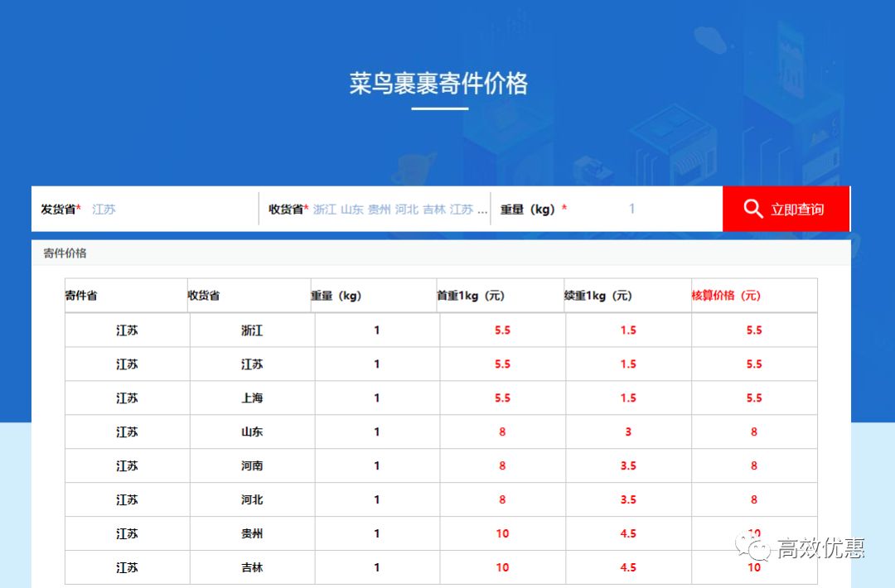Click 核算价格 8 in 河北 row
This screenshot has width=895, height=588.
754,499
